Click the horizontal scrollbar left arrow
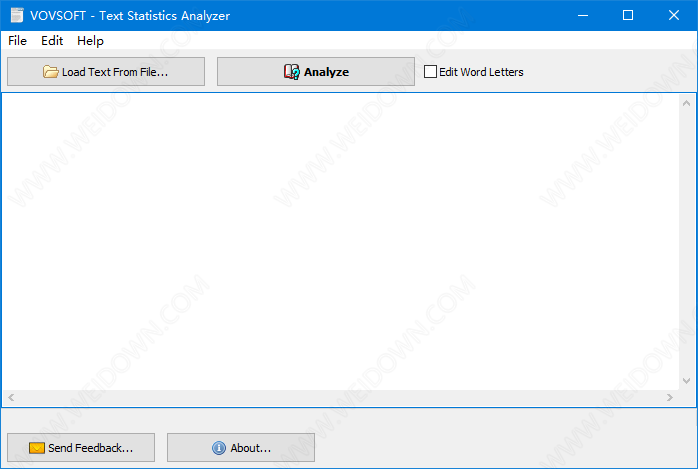 coord(11,397)
